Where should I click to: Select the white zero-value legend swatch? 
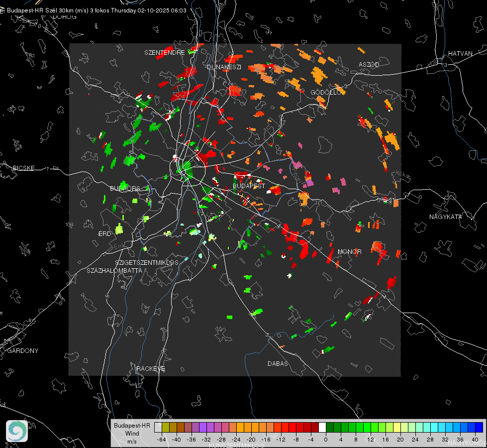pyautogui.click(x=322, y=427)
